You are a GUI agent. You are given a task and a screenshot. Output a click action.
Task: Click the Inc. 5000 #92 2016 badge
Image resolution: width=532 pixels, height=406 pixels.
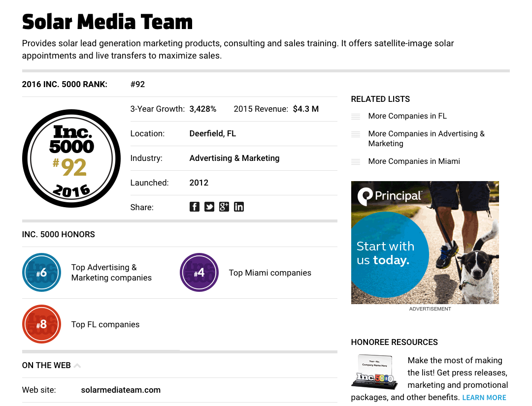pyautogui.click(x=71, y=158)
